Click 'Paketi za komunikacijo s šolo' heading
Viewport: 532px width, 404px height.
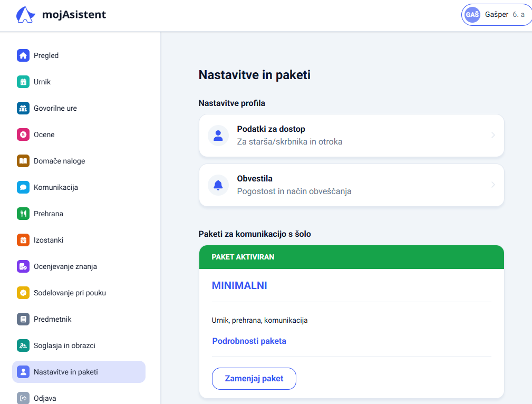[x=255, y=234]
